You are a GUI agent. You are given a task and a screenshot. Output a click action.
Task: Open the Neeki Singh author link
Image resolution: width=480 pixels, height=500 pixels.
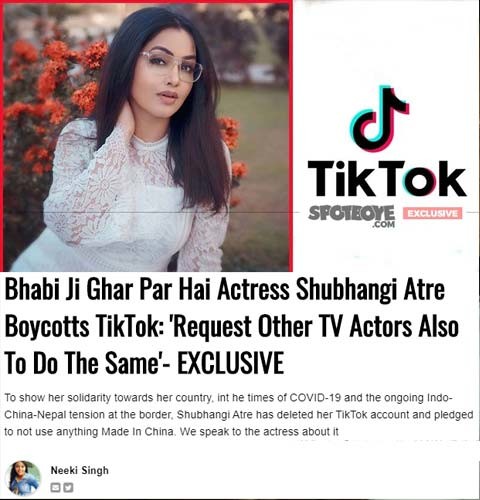80,470
